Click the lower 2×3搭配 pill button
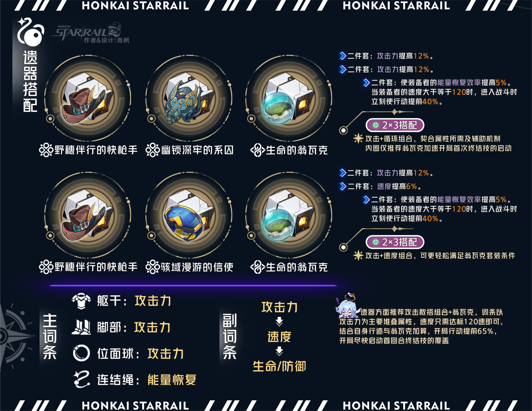The height and width of the screenshot is (411, 532). click(395, 242)
